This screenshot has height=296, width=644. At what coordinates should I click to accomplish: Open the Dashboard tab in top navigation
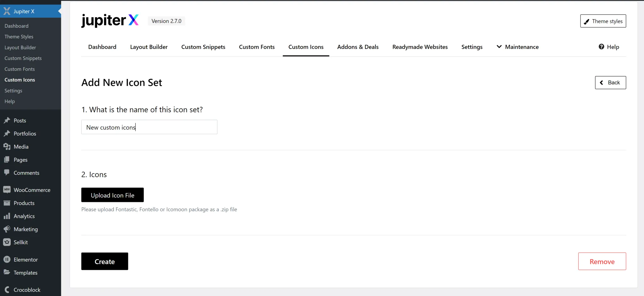(x=102, y=47)
